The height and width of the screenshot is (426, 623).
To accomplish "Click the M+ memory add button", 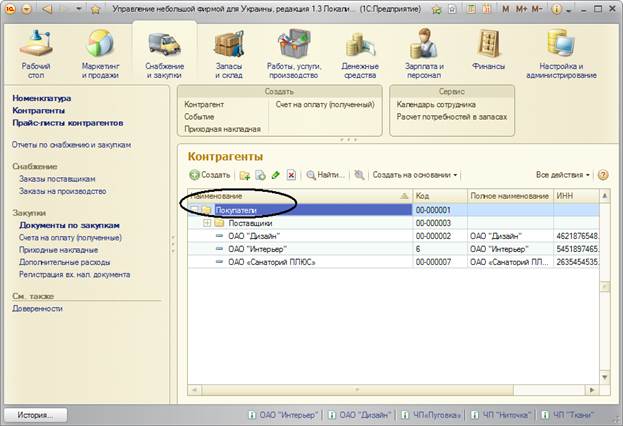I will pyautogui.click(x=521, y=9).
